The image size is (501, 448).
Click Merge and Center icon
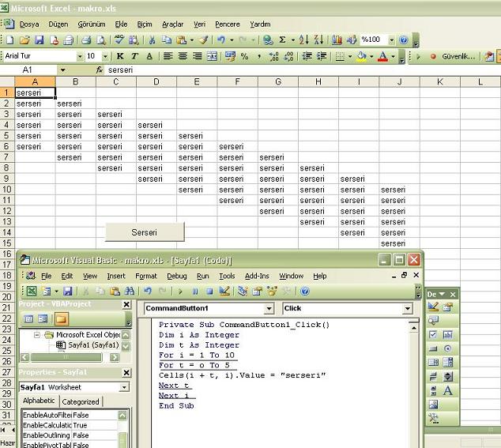212,56
